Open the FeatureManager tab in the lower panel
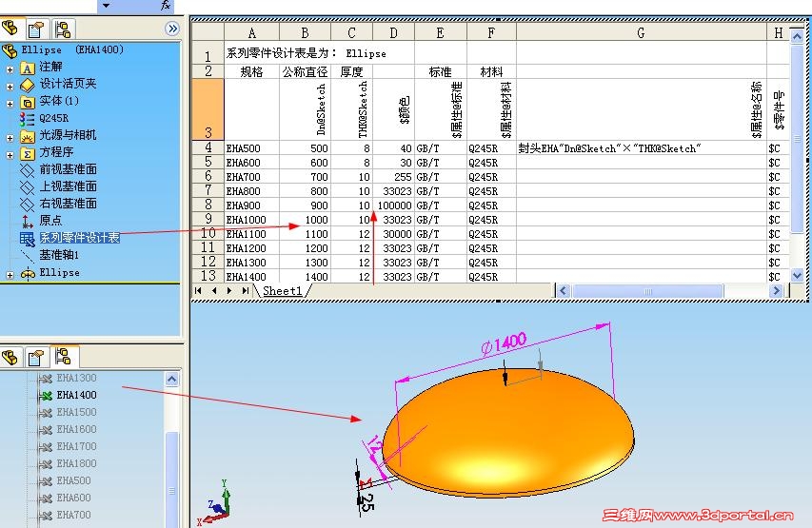 pos(10,358)
